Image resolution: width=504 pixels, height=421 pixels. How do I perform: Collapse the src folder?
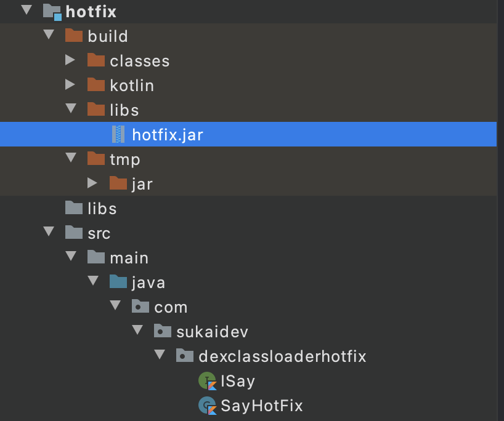(x=49, y=233)
